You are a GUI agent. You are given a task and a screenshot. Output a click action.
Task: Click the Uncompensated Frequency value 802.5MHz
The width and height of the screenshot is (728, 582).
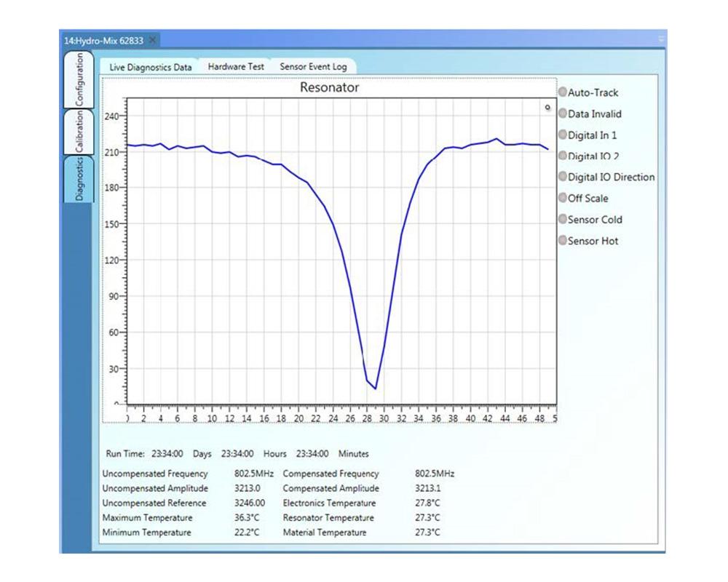[x=253, y=474]
